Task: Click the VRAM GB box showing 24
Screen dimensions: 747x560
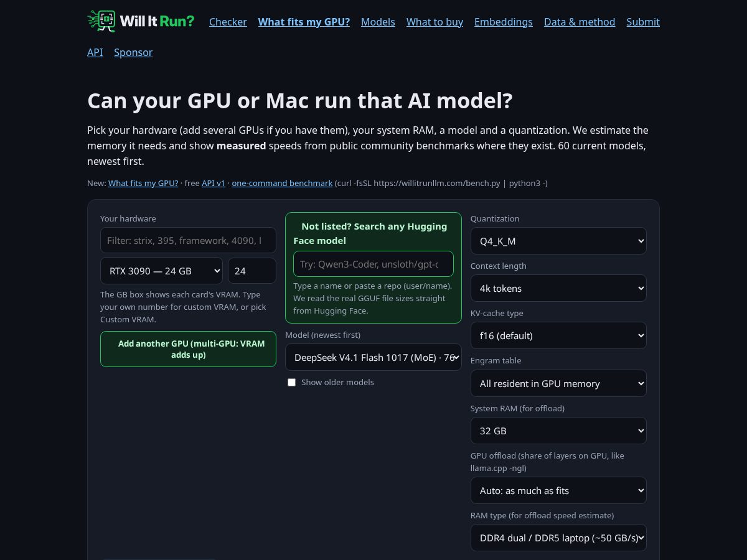Action: coord(252,271)
